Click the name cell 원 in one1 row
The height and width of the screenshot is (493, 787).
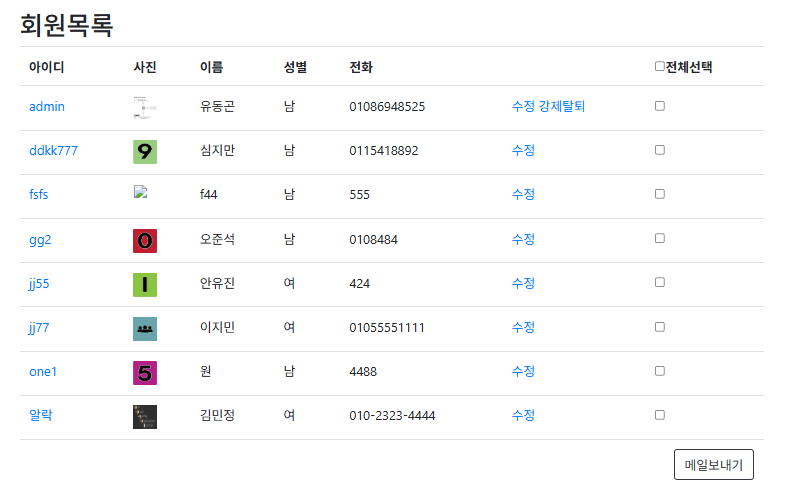pos(205,371)
